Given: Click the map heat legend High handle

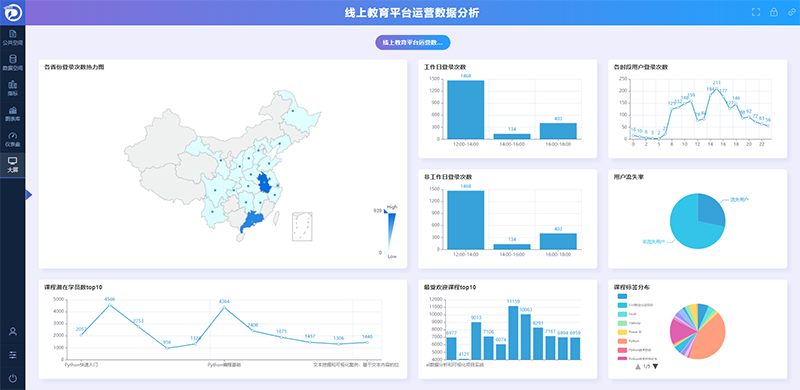Looking at the screenshot, I should tap(387, 210).
